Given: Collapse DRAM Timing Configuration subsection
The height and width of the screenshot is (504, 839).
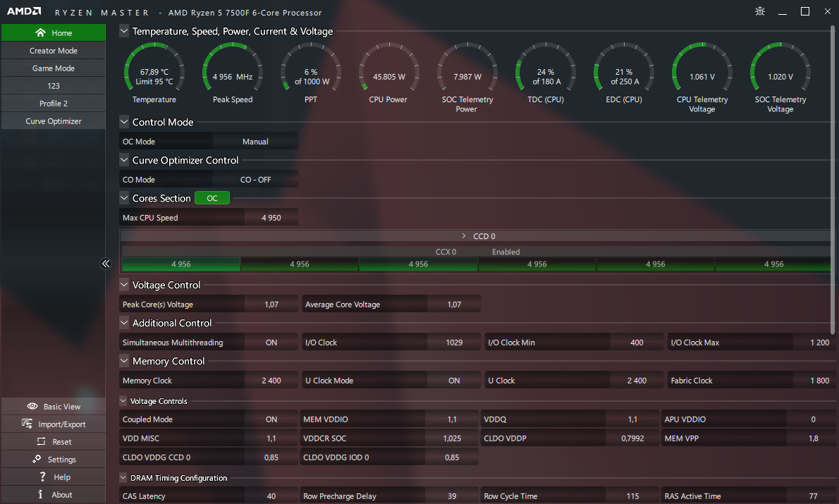Looking at the screenshot, I should pyautogui.click(x=123, y=478).
